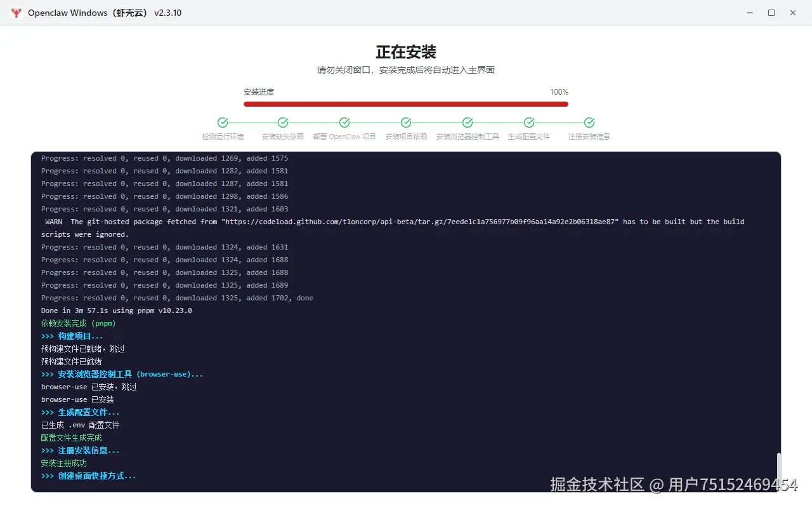Maximize the Openclaw installer window

pos(771,13)
